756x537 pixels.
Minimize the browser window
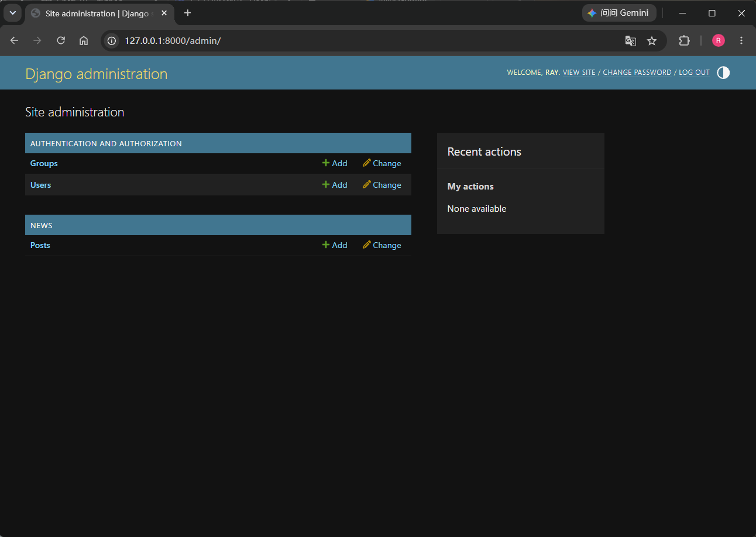(x=682, y=13)
